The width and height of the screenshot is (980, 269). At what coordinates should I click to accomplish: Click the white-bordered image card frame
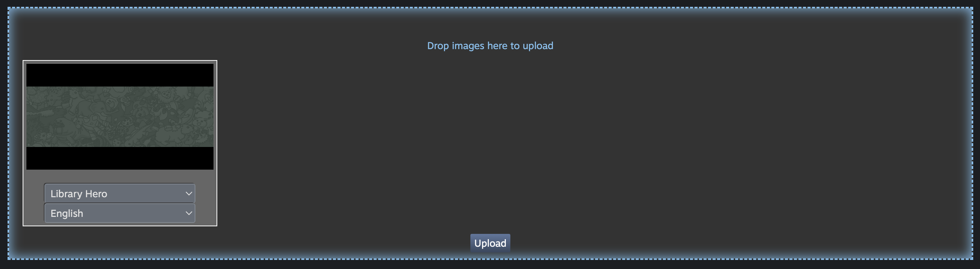click(120, 143)
